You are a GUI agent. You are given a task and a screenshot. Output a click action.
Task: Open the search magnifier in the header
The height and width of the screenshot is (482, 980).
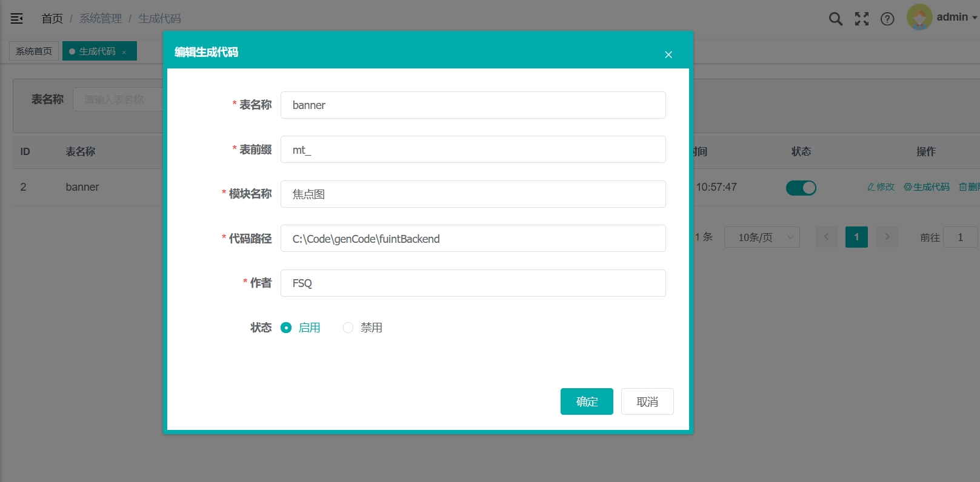pyautogui.click(x=836, y=19)
